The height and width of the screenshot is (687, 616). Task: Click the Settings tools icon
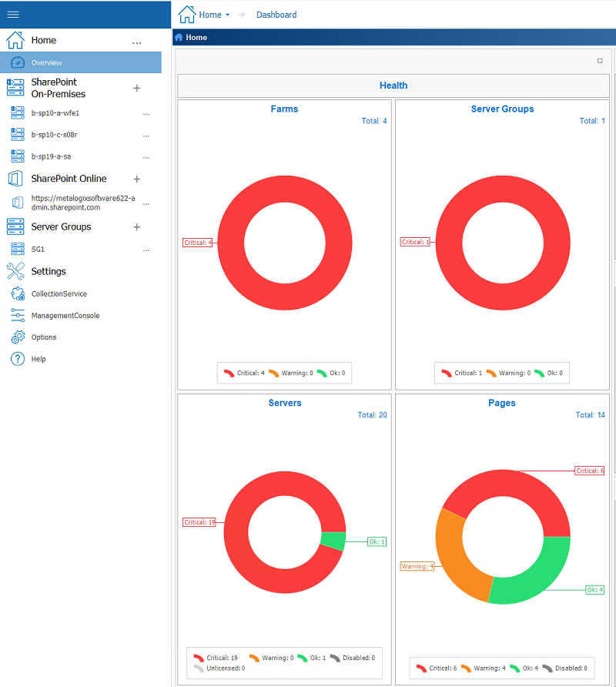click(x=15, y=271)
